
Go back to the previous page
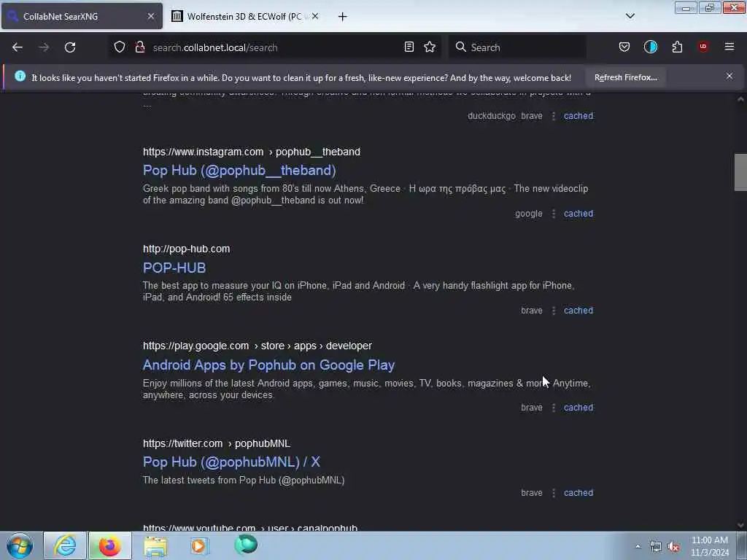pyautogui.click(x=18, y=47)
